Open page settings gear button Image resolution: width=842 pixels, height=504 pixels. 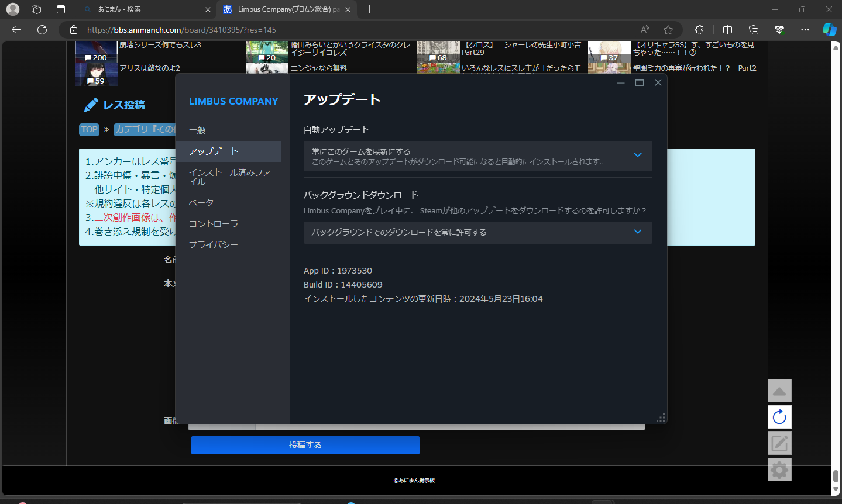(779, 470)
